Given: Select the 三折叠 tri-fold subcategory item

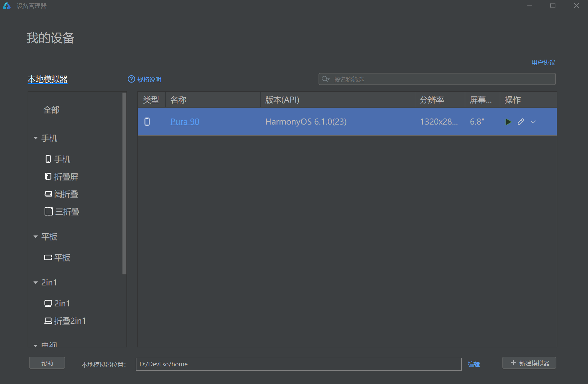Looking at the screenshot, I should 62,211.
